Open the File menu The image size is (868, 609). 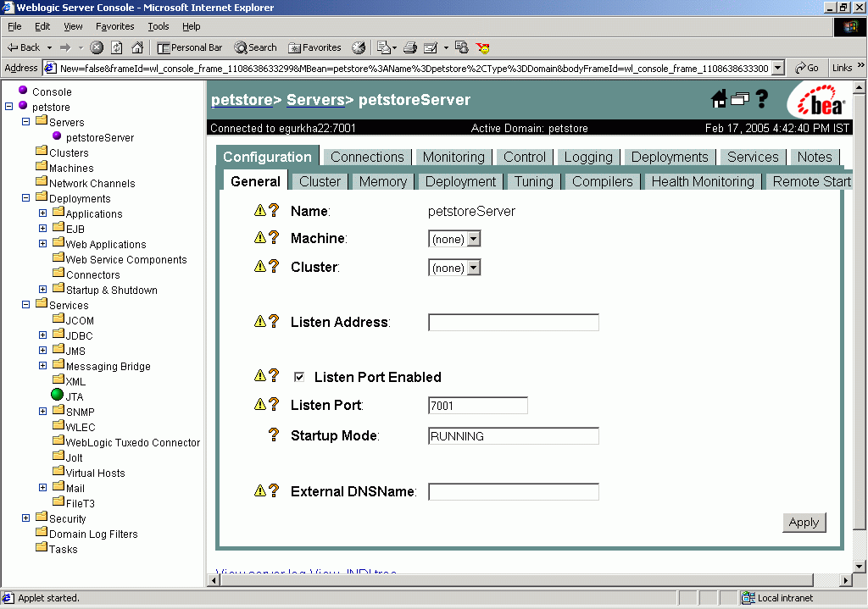pyautogui.click(x=14, y=26)
